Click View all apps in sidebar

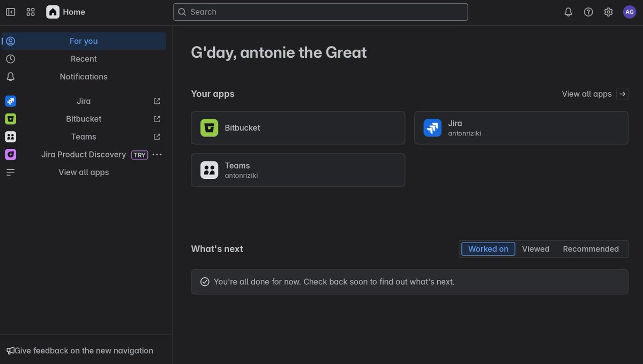pyautogui.click(x=84, y=172)
